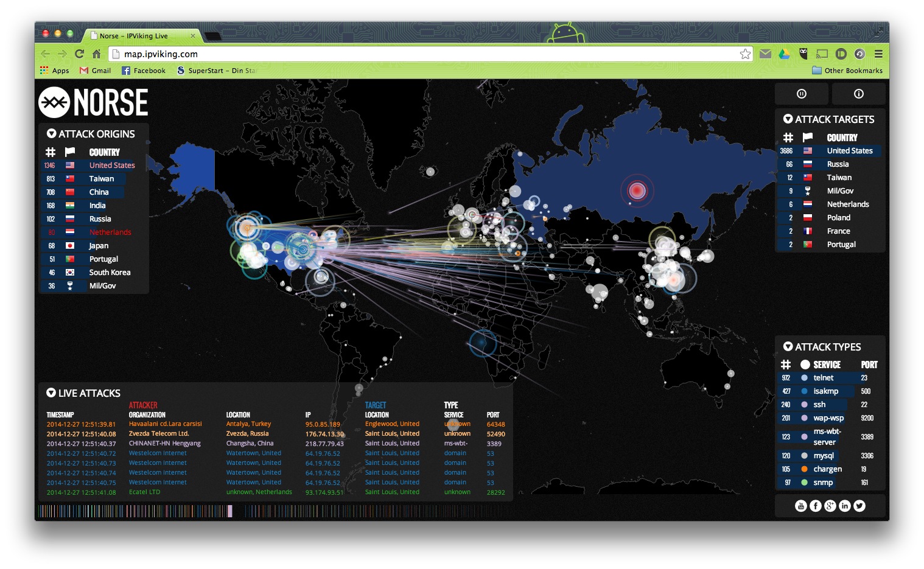Pause the live attack map
The width and height of the screenshot is (924, 569).
801,94
